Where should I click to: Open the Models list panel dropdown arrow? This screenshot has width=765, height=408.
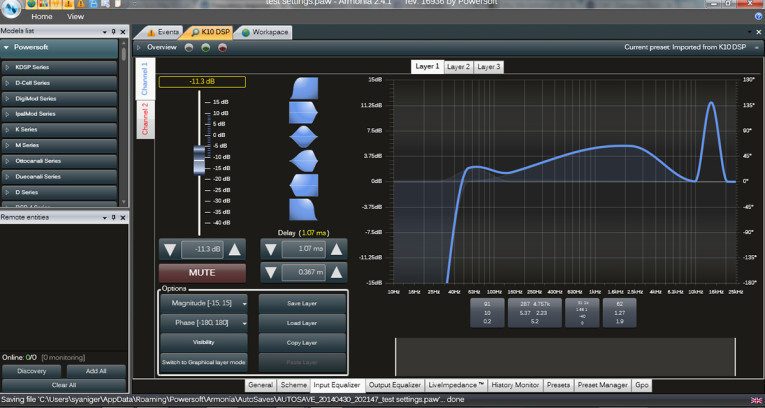(x=104, y=32)
